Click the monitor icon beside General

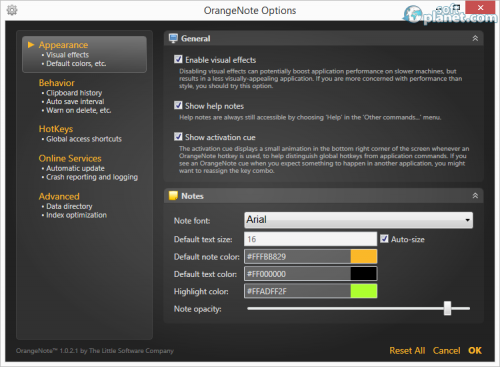tap(173, 38)
